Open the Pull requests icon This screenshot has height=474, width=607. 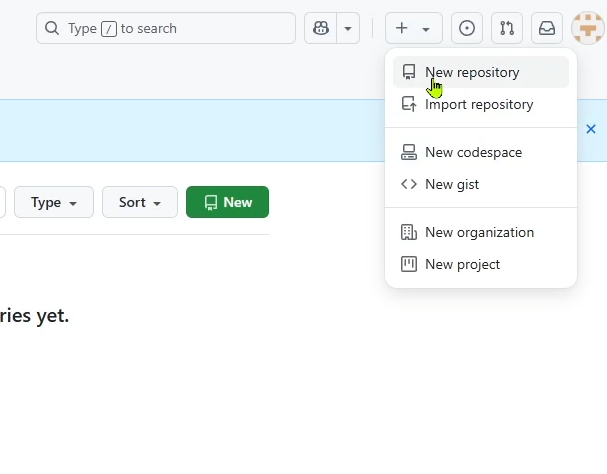pyautogui.click(x=507, y=28)
